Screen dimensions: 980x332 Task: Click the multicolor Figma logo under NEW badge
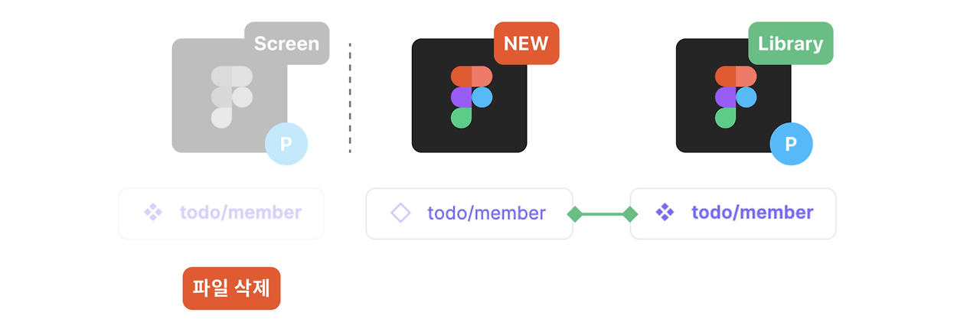[471, 96]
